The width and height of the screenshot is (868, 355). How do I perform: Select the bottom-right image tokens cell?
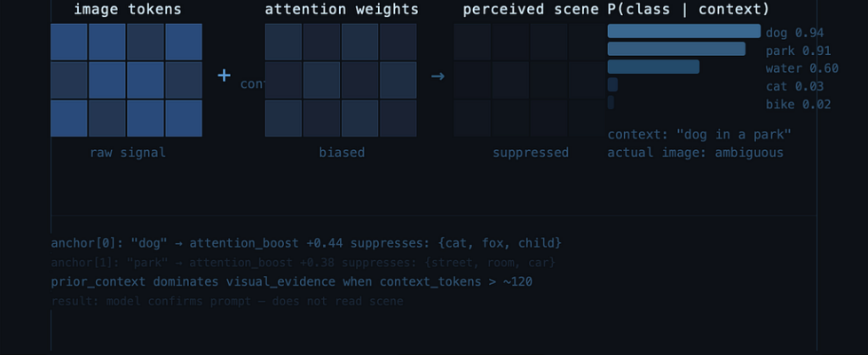(x=183, y=118)
